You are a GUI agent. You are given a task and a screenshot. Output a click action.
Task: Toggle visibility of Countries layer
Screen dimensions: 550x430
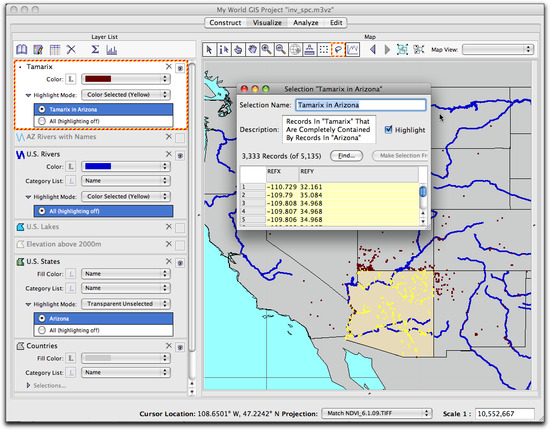pyautogui.click(x=180, y=347)
